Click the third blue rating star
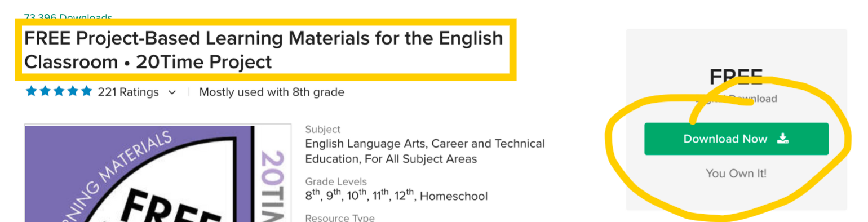 (x=59, y=91)
